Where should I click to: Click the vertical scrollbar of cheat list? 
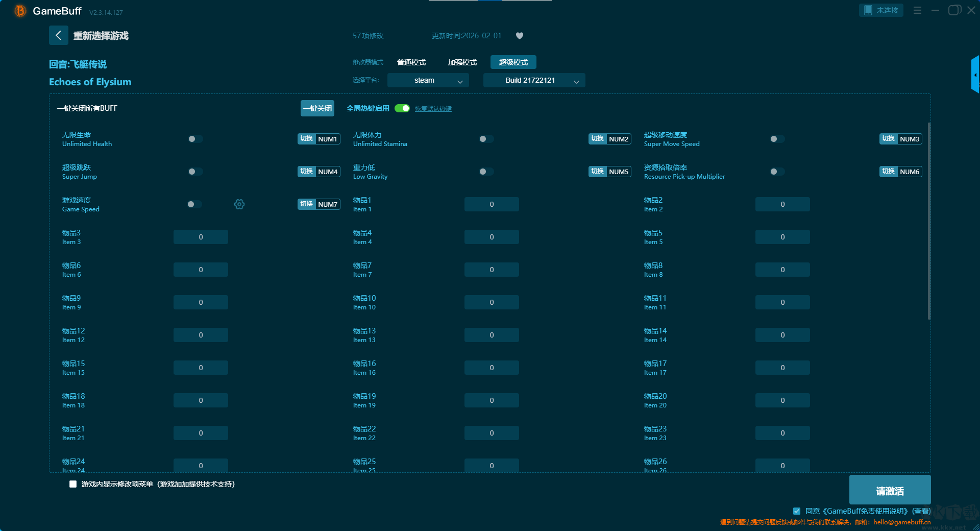click(x=928, y=220)
